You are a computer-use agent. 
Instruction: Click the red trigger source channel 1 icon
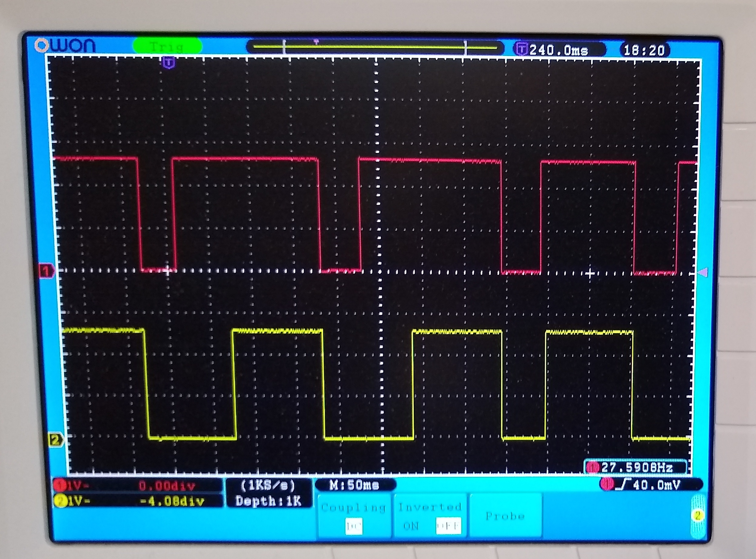(x=607, y=484)
